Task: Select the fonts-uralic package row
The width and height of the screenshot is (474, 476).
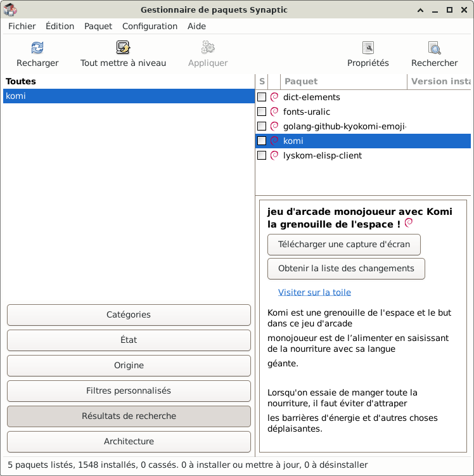Action: pyautogui.click(x=363, y=112)
